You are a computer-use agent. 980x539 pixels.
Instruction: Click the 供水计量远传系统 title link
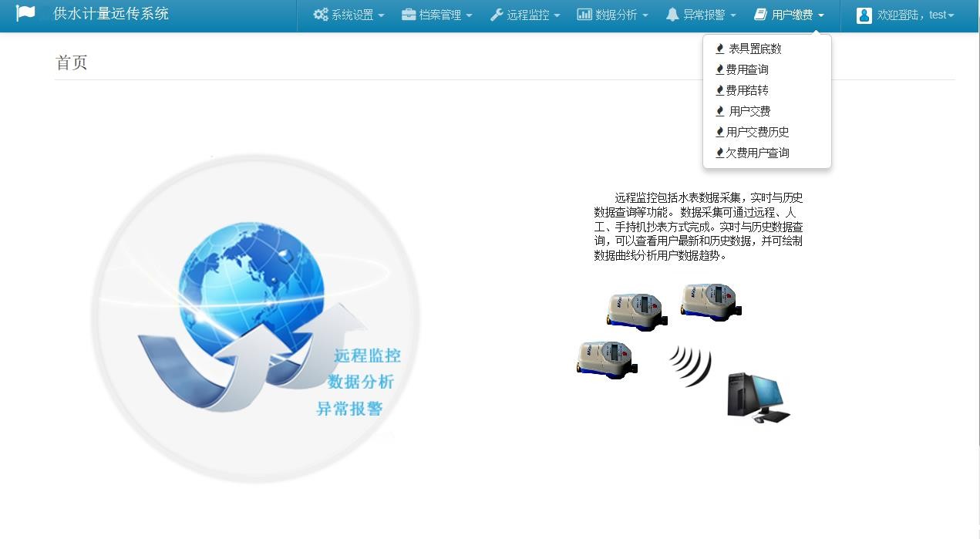(x=111, y=14)
